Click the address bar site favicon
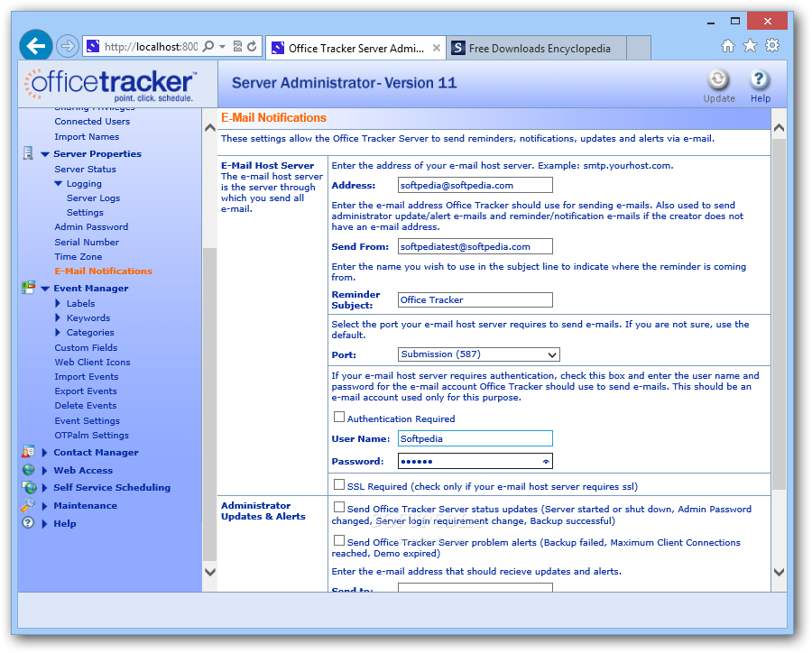 point(93,47)
